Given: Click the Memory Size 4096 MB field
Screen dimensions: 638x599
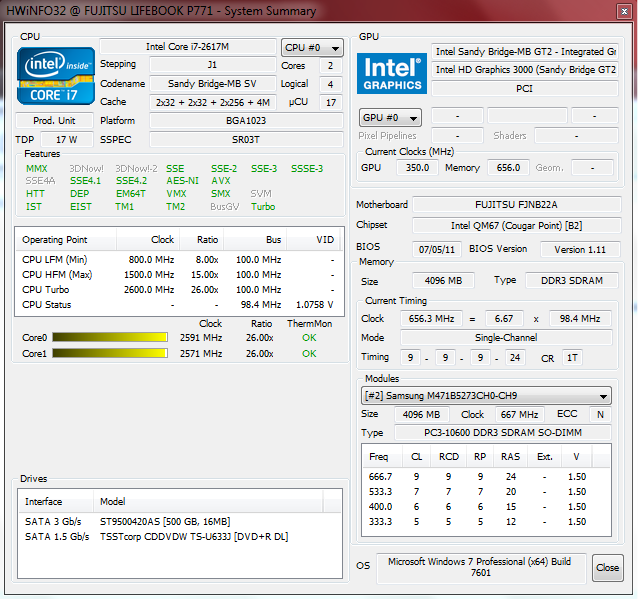Looking at the screenshot, I should [x=444, y=281].
